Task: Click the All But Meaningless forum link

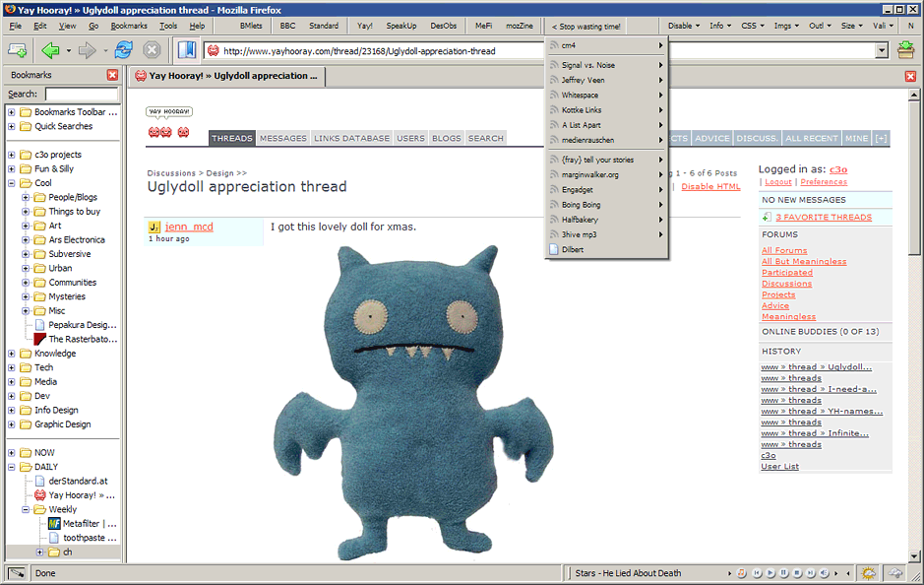Action: (804, 261)
